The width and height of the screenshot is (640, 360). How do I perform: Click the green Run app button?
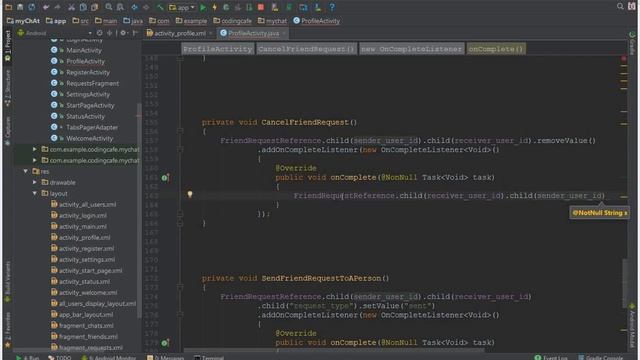[203, 7]
